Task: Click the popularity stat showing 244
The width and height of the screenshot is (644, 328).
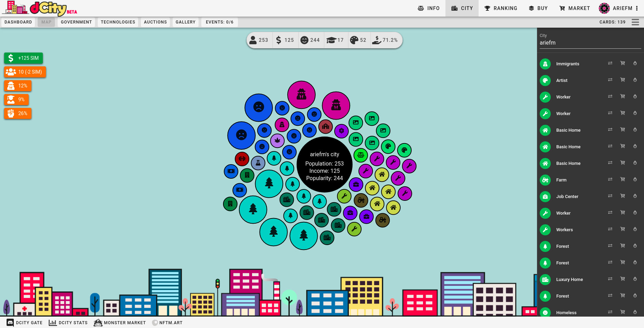Action: coord(310,40)
